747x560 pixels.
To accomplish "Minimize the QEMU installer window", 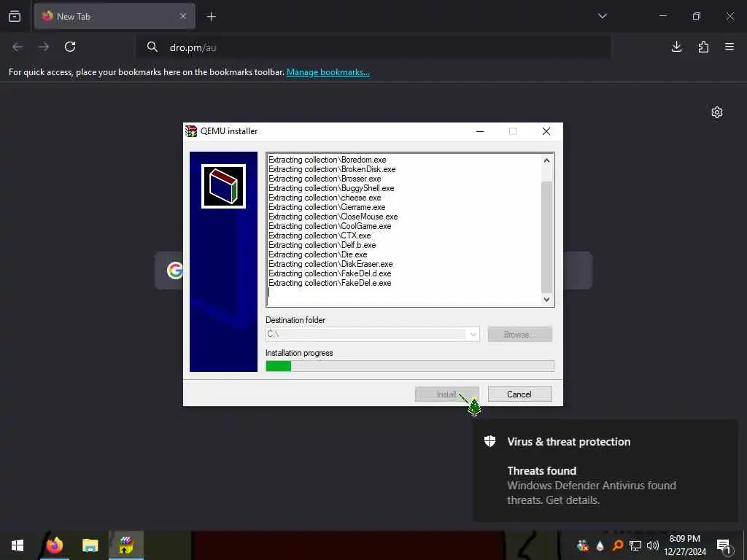I will pyautogui.click(x=480, y=131).
